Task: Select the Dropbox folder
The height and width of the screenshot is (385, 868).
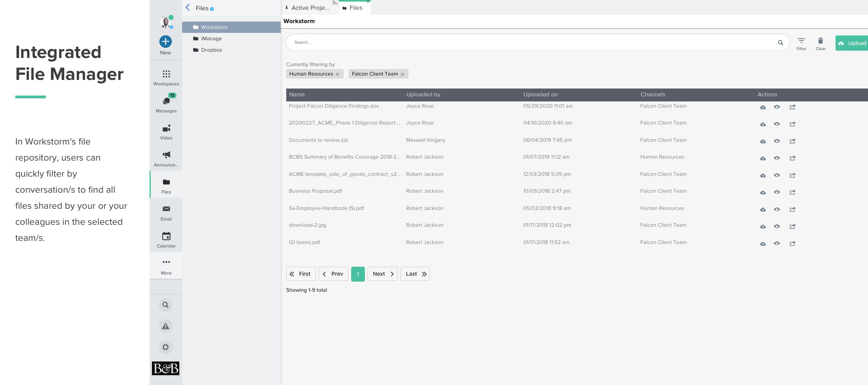Action: (231, 50)
